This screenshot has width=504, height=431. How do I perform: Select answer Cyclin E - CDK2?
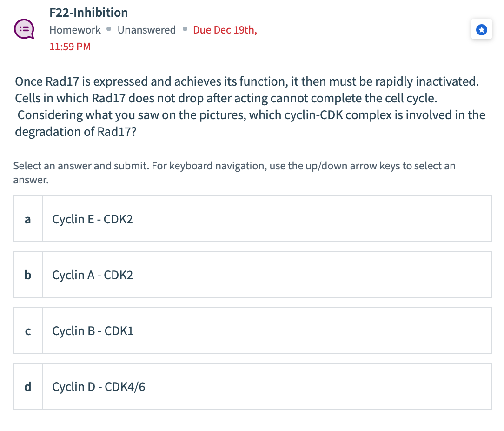pyautogui.click(x=252, y=219)
